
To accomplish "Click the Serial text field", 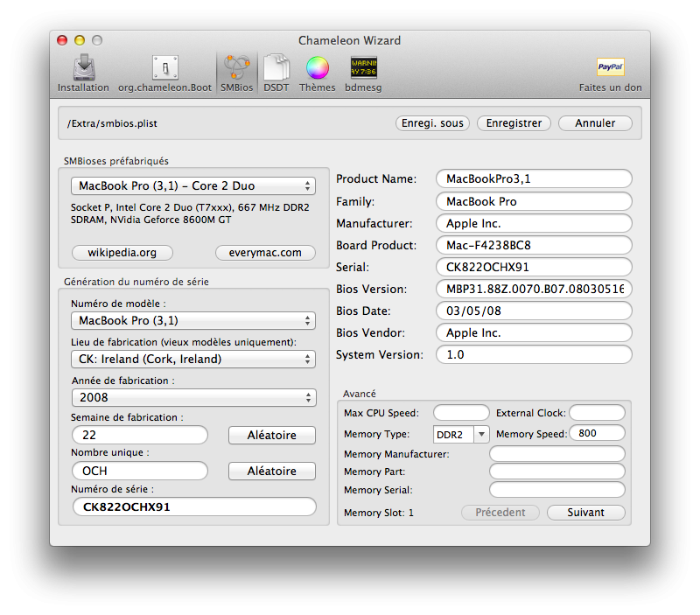I will [x=533, y=267].
